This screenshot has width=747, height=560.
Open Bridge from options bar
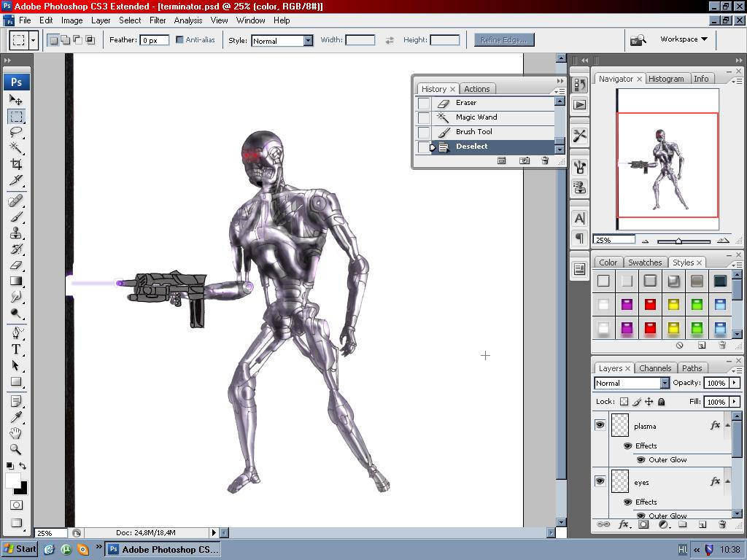638,40
